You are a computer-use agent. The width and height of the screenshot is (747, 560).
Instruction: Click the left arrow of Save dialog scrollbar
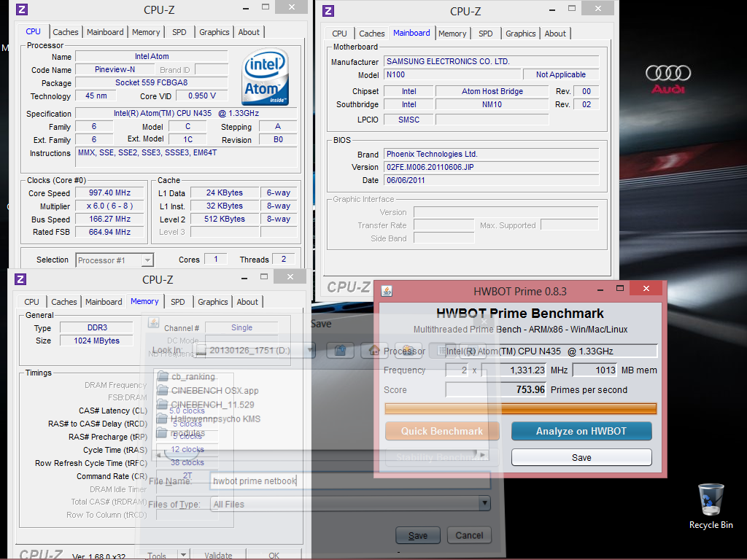(158, 454)
